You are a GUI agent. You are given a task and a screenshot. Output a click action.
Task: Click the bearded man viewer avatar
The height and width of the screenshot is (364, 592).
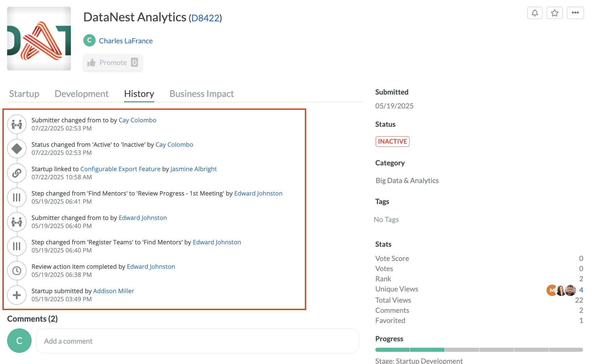pos(571,290)
